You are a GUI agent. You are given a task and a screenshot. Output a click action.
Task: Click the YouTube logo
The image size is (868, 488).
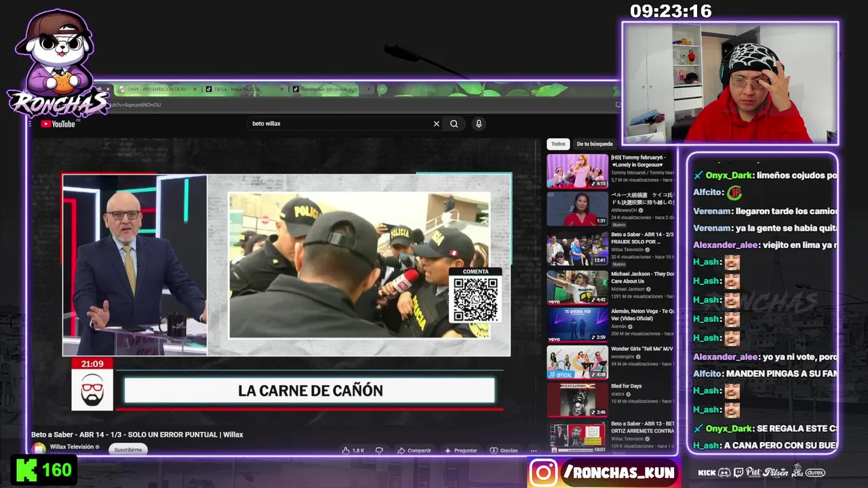(58, 124)
